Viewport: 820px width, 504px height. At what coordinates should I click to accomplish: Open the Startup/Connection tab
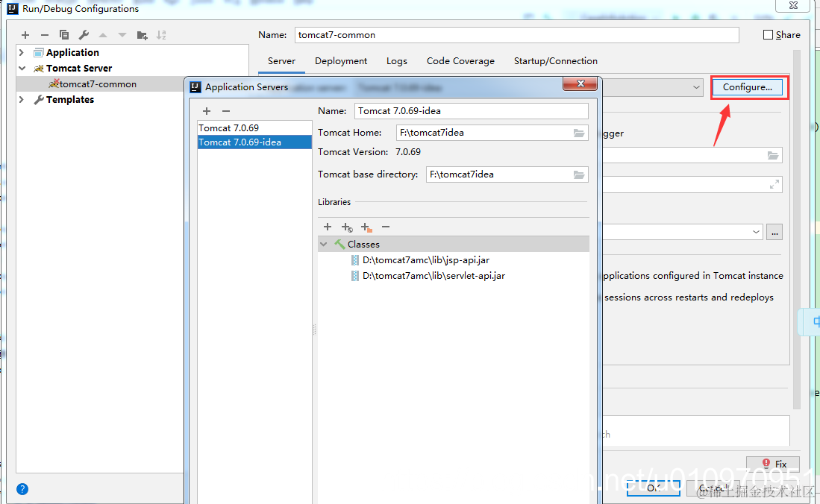pos(555,61)
